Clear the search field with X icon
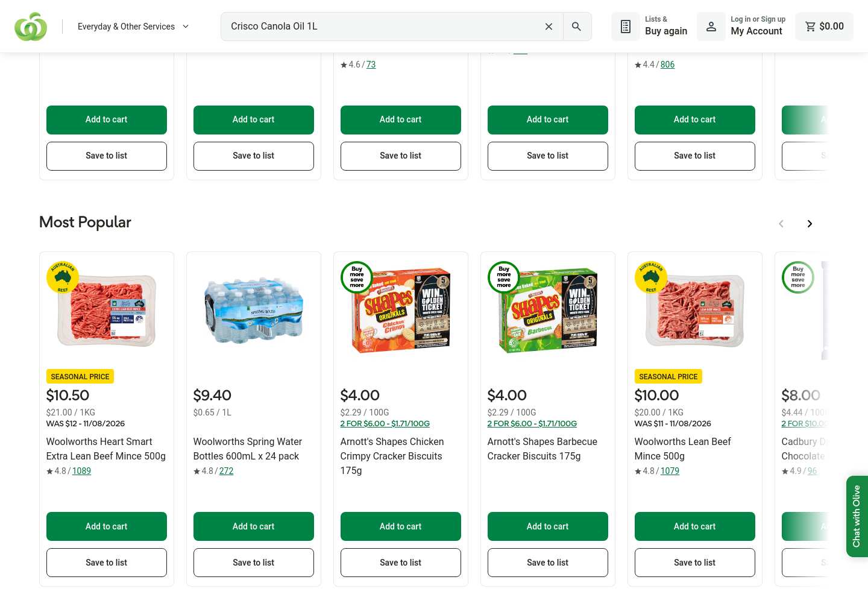868x603 pixels. (x=549, y=27)
